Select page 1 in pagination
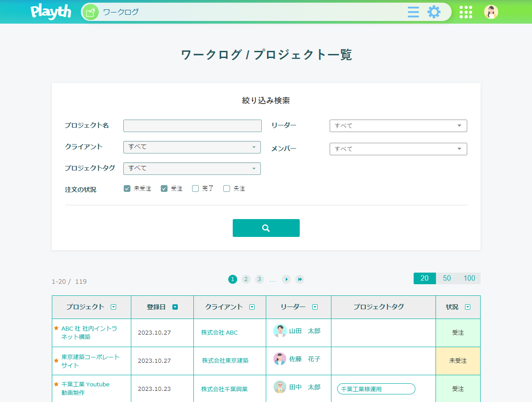This screenshot has width=532, height=402. click(x=232, y=279)
